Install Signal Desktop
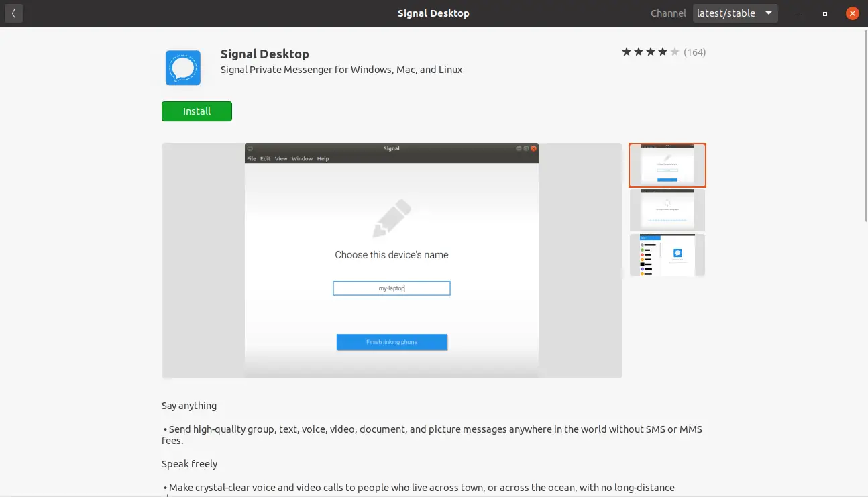This screenshot has height=497, width=868. 197,111
